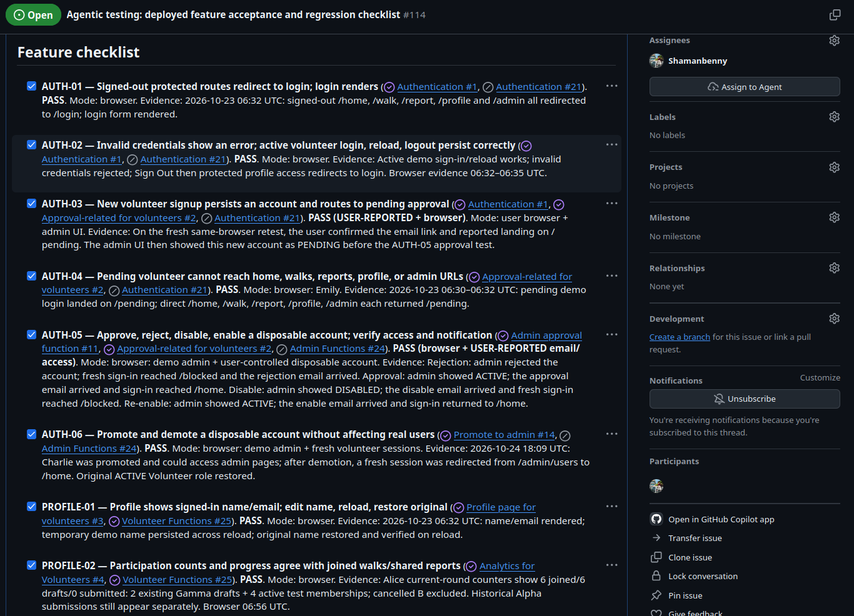Uncheck the AUTH-06 checklist item
Image resolution: width=854 pixels, height=616 pixels.
click(x=32, y=434)
